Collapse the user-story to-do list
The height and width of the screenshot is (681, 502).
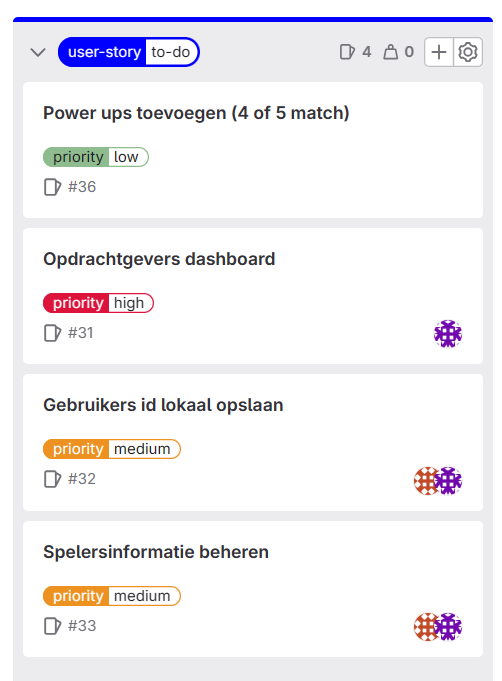click(38, 52)
